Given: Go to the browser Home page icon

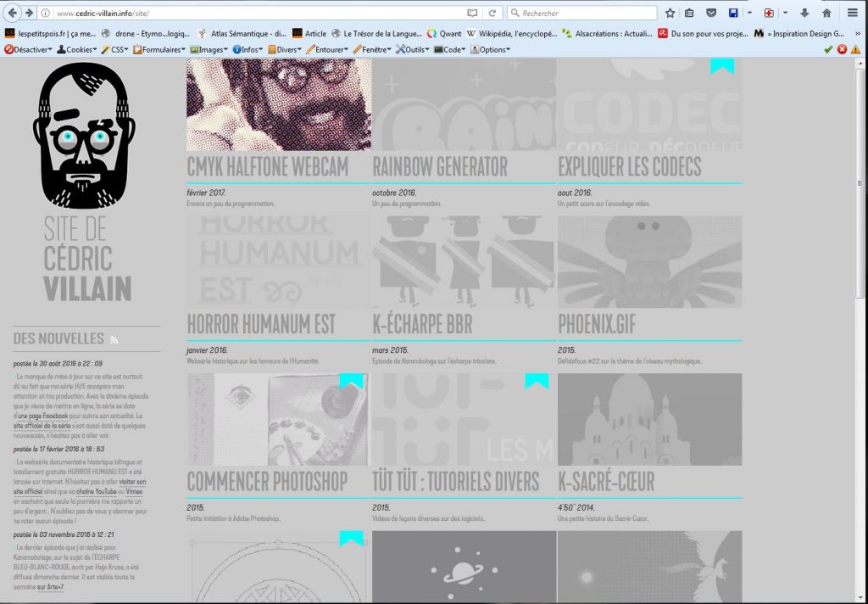Looking at the screenshot, I should click(826, 13).
